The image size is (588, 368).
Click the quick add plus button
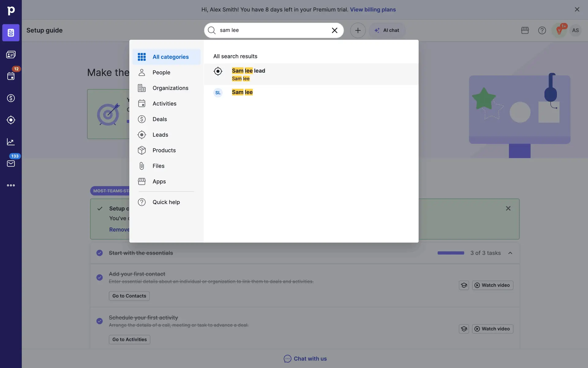point(358,30)
